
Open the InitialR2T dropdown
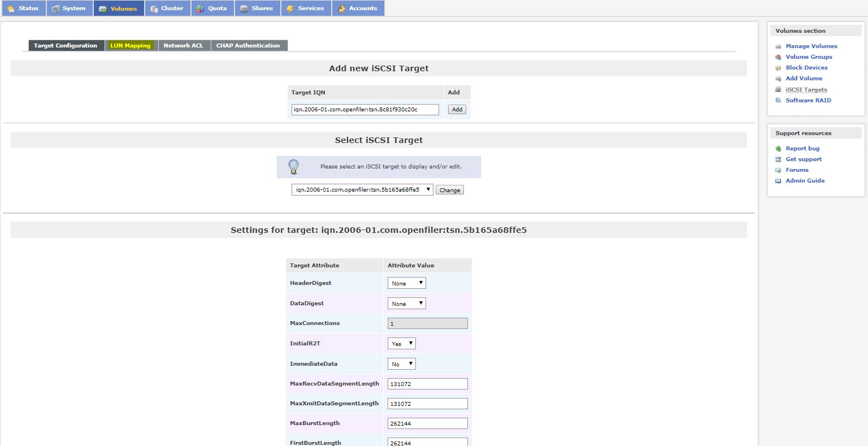pos(401,344)
